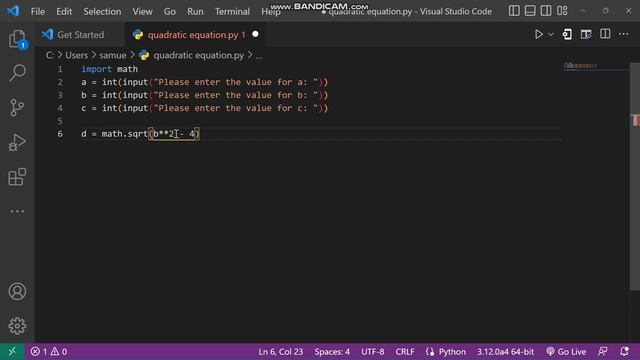Select interpreter 3.12.0a4 64-bit
640x360 pixels.
click(x=505, y=351)
